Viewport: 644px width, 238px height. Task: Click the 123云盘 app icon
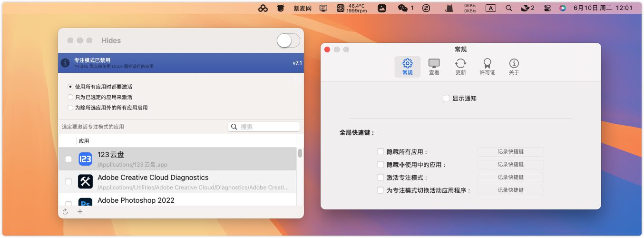85,159
